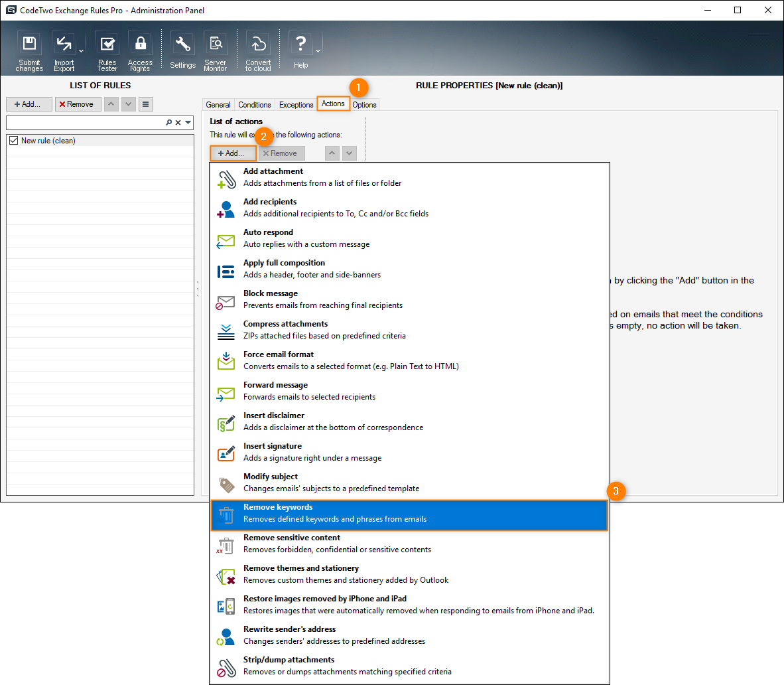Open the rules list options menu
This screenshot has width=784, height=685.
click(x=145, y=104)
